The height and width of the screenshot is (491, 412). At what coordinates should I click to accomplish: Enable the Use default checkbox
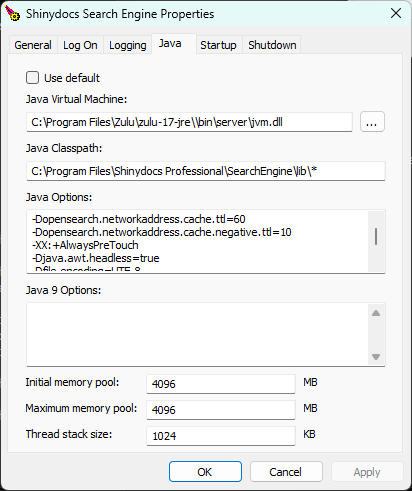[32, 78]
